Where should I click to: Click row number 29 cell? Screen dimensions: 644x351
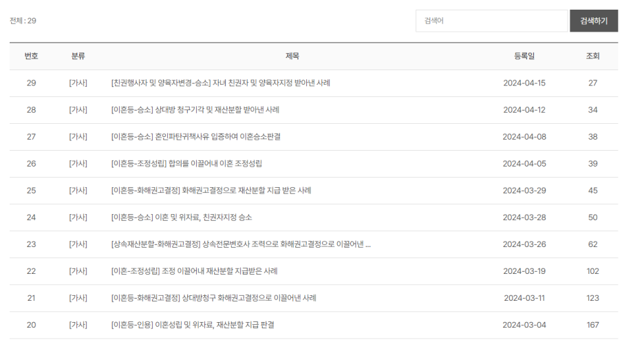(31, 83)
